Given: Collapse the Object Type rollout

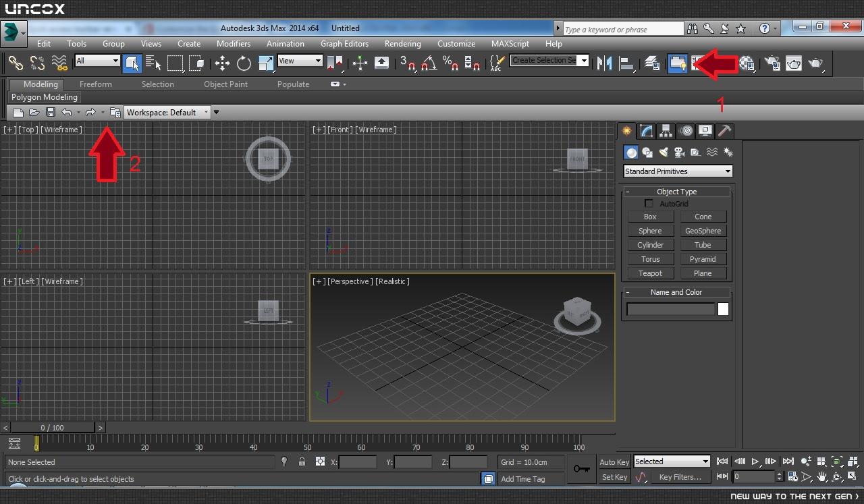Looking at the screenshot, I should click(676, 192).
